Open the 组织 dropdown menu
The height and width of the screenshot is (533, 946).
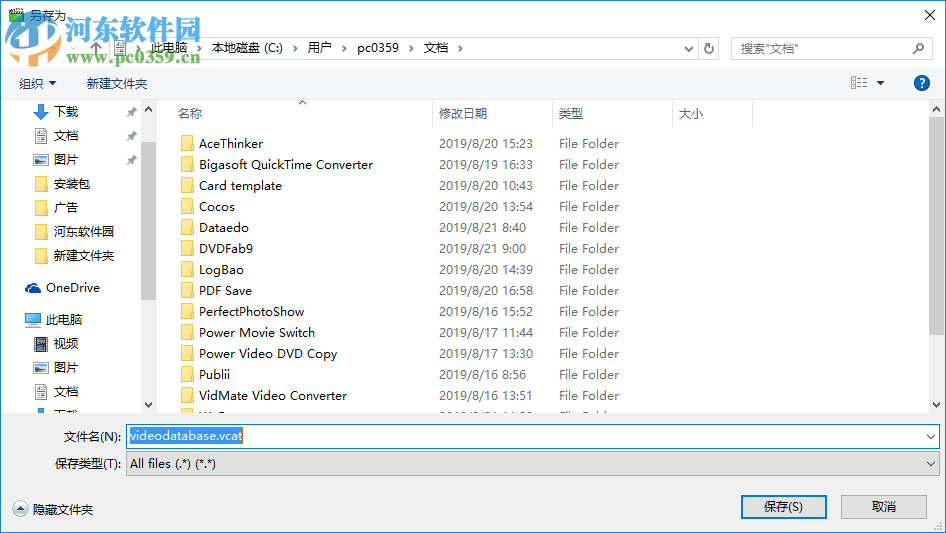[x=37, y=83]
